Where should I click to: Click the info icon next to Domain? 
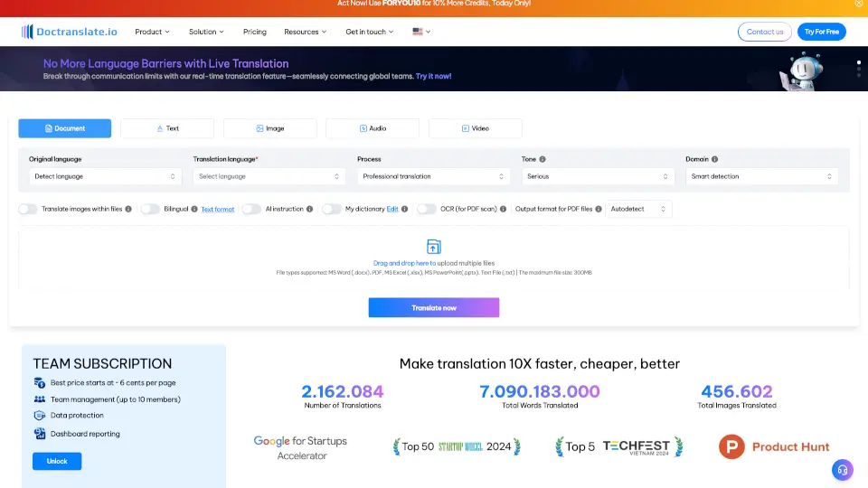click(714, 159)
